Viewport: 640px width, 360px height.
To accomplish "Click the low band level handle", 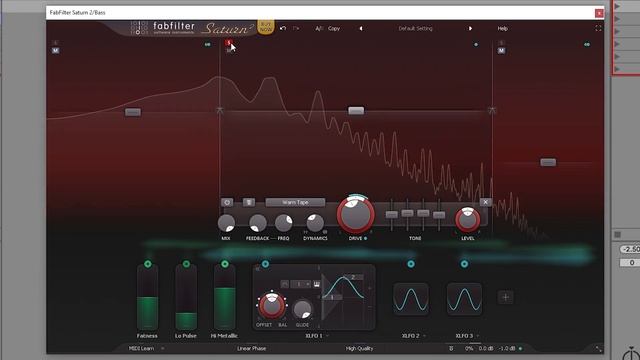I will pyautogui.click(x=133, y=112).
